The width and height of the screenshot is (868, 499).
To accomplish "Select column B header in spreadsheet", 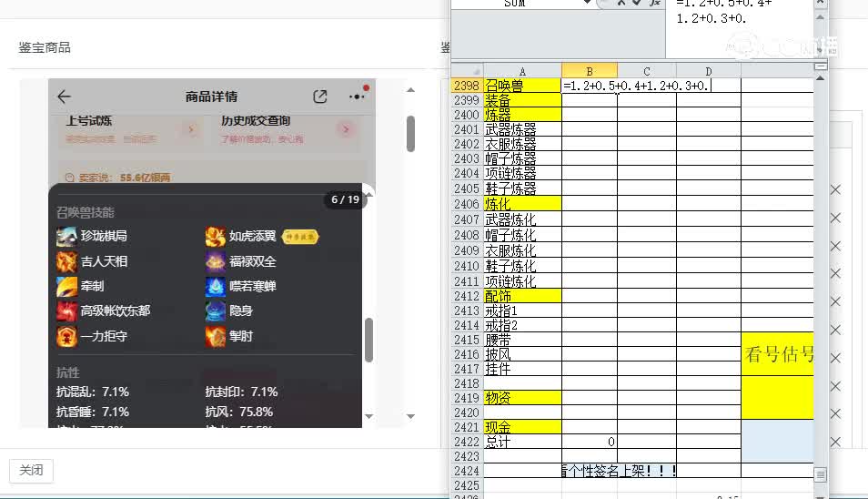I will (590, 71).
